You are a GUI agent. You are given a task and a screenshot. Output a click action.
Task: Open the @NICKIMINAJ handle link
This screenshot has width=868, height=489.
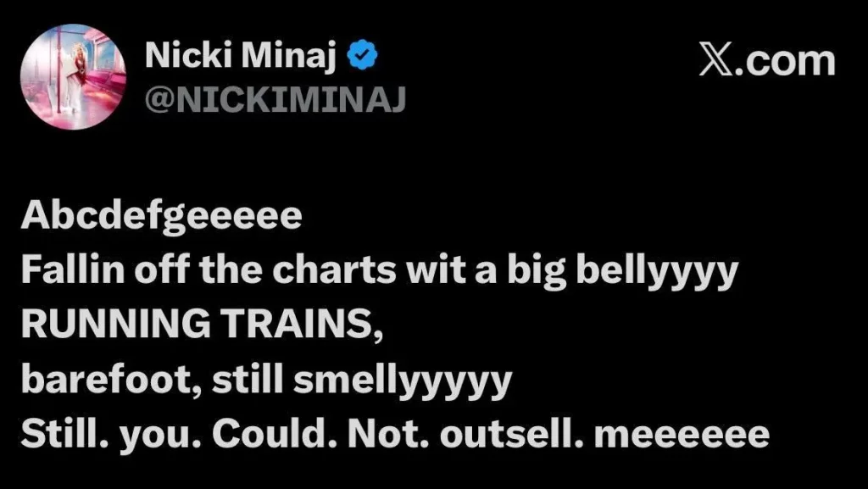click(x=275, y=99)
